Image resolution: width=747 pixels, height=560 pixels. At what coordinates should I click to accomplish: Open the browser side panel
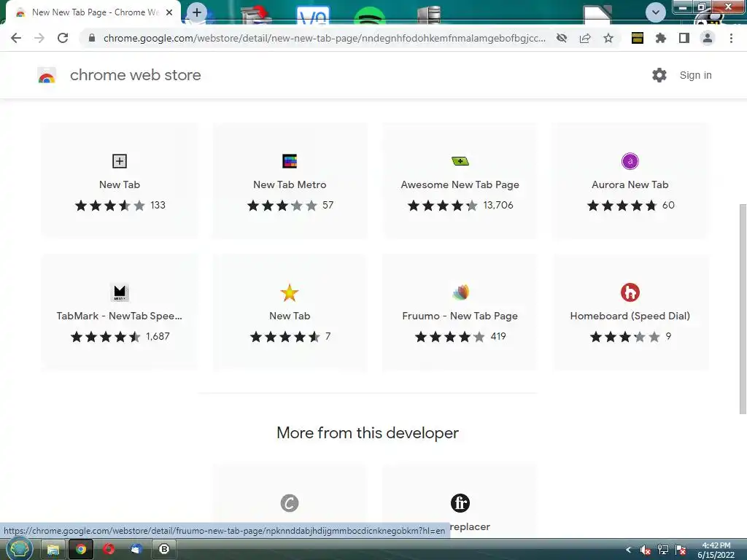(x=684, y=38)
